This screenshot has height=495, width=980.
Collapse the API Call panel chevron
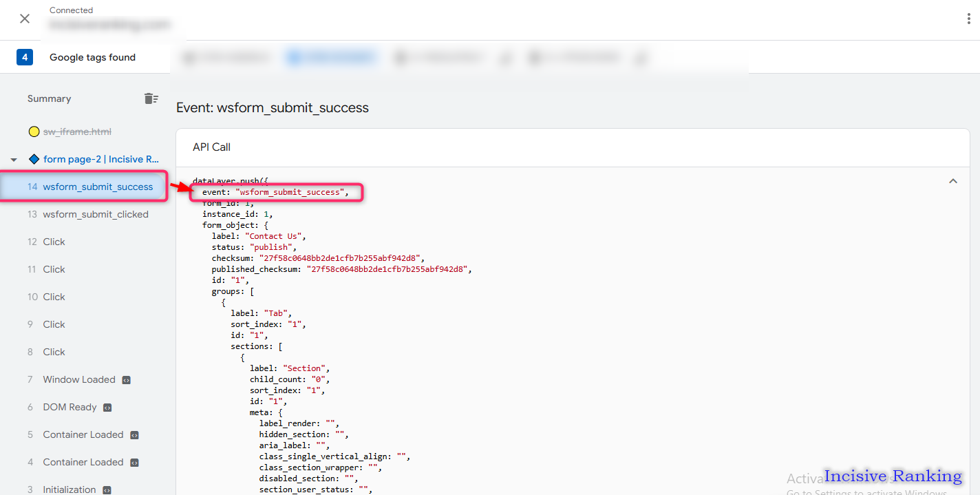[x=953, y=181]
